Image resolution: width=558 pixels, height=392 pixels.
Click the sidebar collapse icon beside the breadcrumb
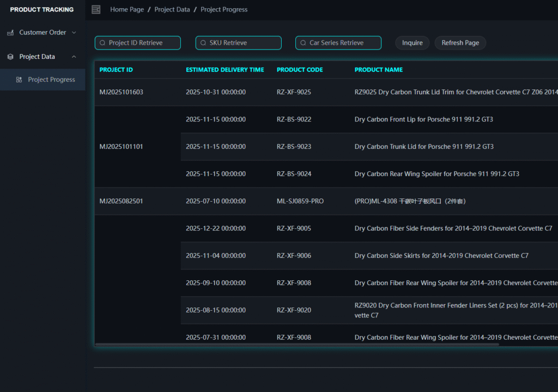[x=96, y=9]
